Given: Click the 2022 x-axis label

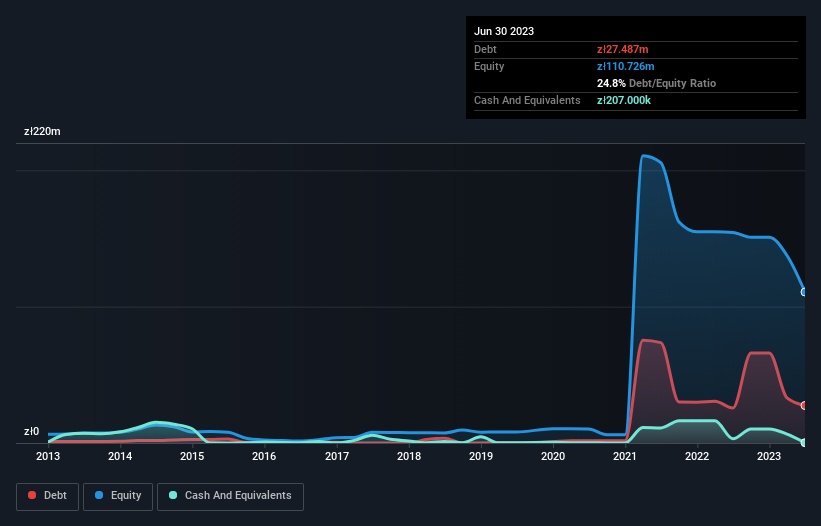Looking at the screenshot, I should click(x=697, y=456).
